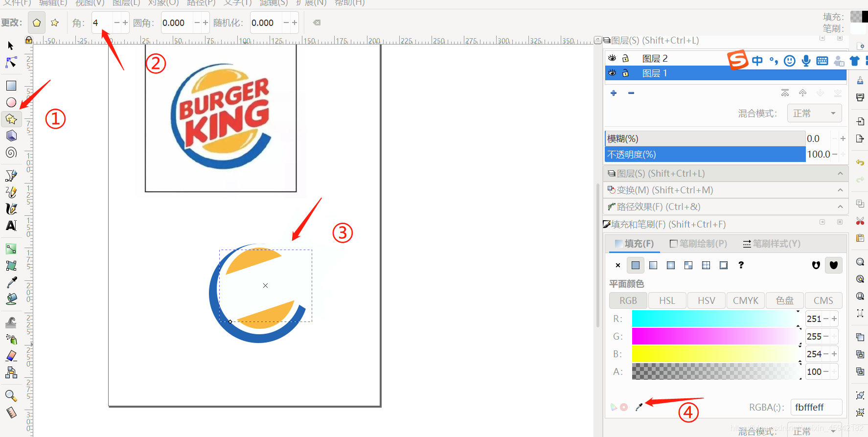Switch color mode to 色盘 wheel
This screenshot has height=437, width=868.
pos(784,300)
